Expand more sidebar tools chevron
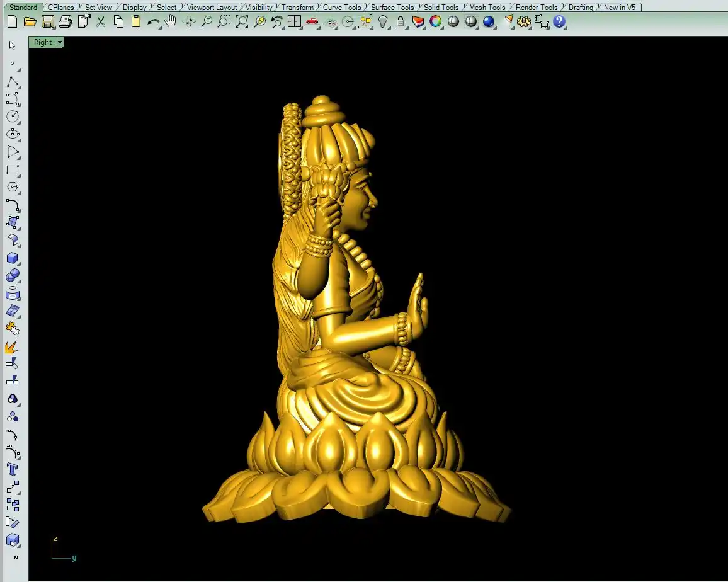The width and height of the screenshot is (728, 582). tap(16, 557)
